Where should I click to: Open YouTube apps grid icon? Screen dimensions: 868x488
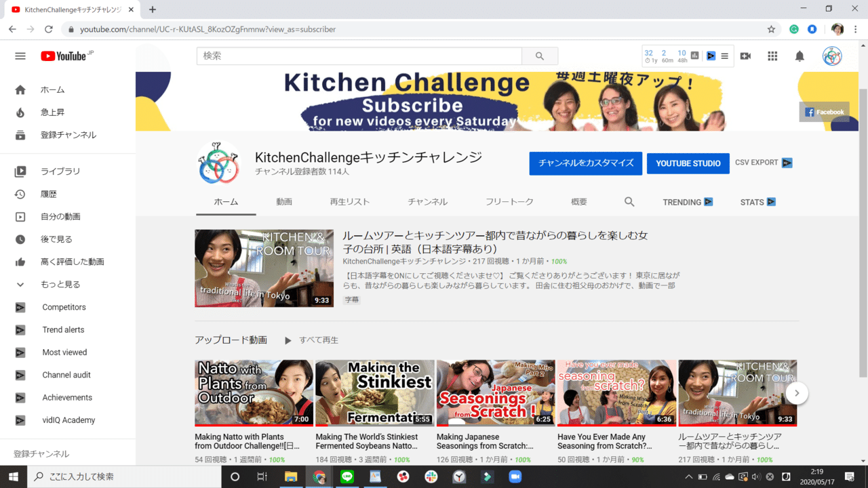(772, 56)
